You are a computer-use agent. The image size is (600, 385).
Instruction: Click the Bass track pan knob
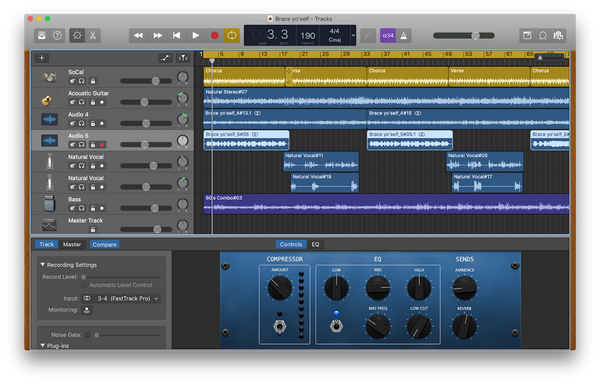tap(183, 204)
